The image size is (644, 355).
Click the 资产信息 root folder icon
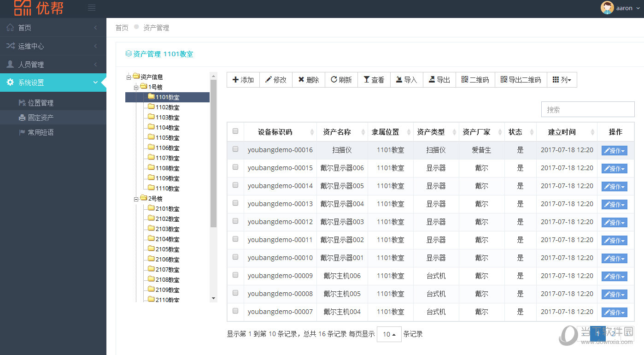(x=136, y=77)
